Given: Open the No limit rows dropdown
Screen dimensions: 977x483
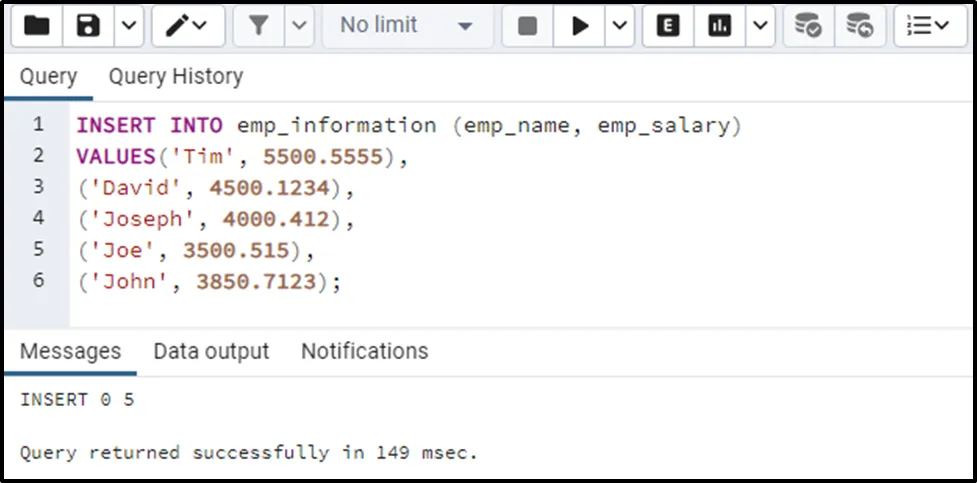Looking at the screenshot, I should 406,27.
